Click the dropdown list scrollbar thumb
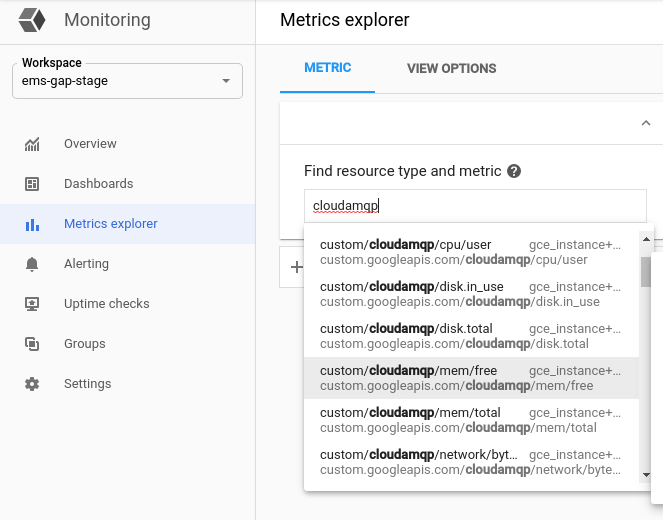Screen dimensions: 663x520 (x=646, y=272)
